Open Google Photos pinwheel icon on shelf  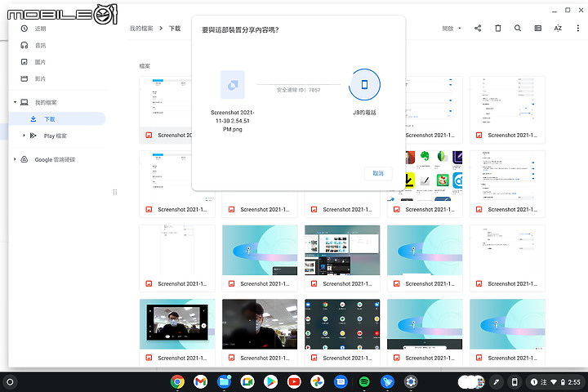click(x=317, y=382)
